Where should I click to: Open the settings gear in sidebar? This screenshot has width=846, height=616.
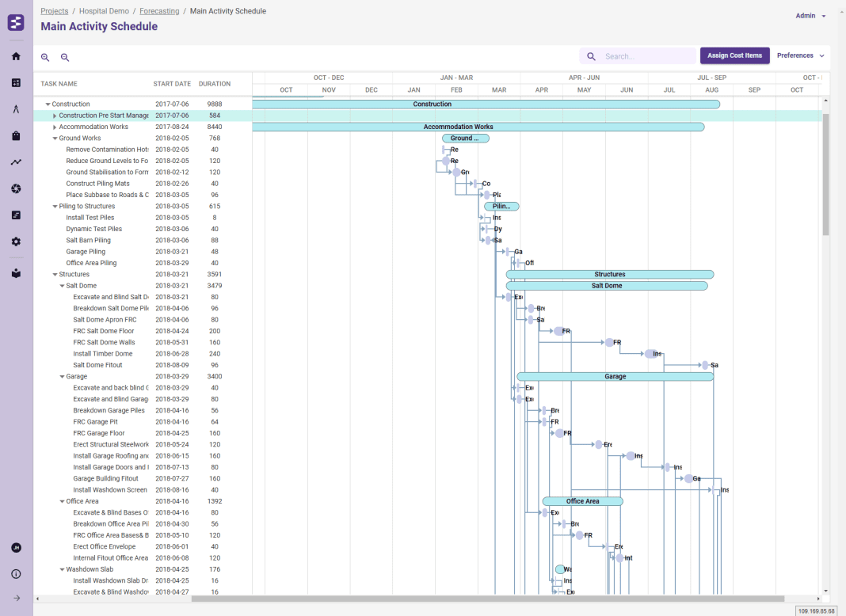pos(16,241)
